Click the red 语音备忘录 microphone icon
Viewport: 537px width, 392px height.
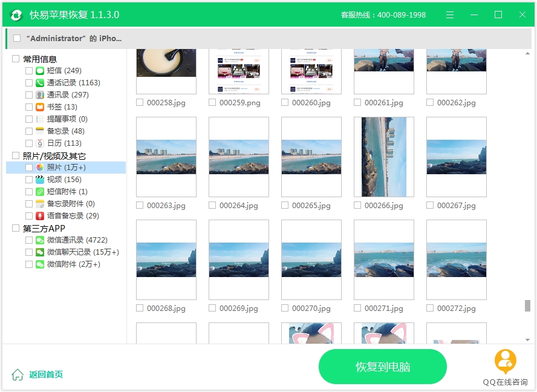[x=40, y=216]
